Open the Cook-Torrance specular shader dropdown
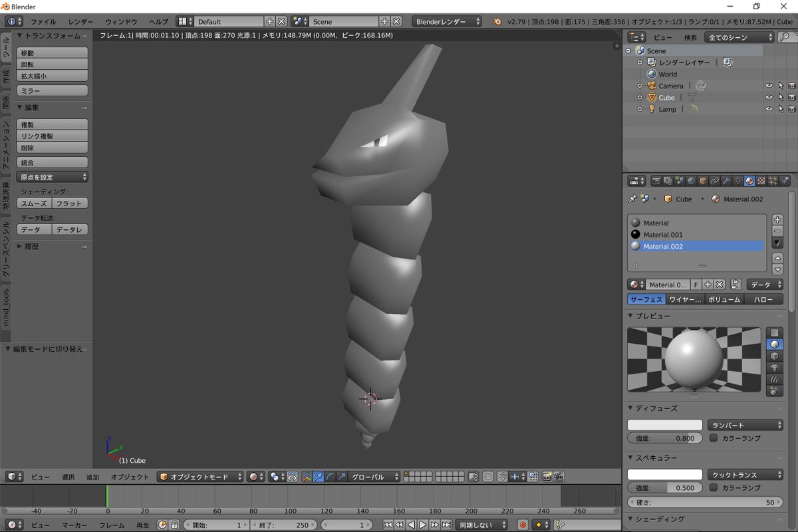The width and height of the screenshot is (798, 532). pos(745,475)
